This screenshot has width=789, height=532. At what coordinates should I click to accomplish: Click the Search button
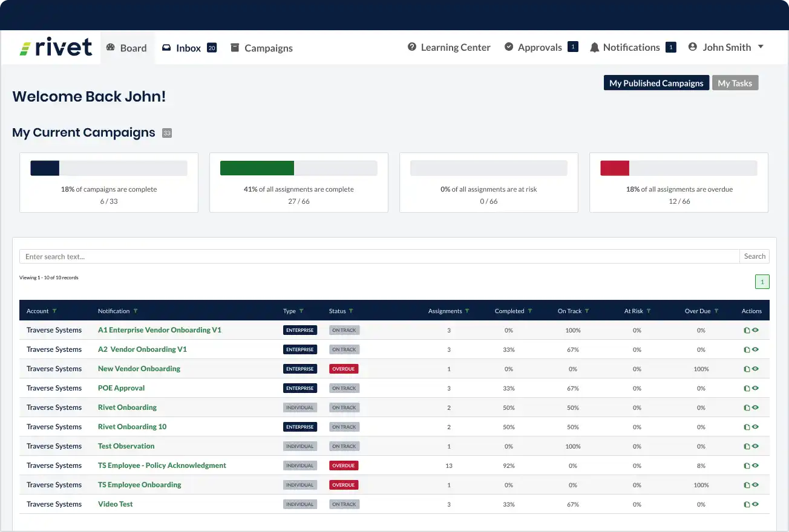coord(754,256)
